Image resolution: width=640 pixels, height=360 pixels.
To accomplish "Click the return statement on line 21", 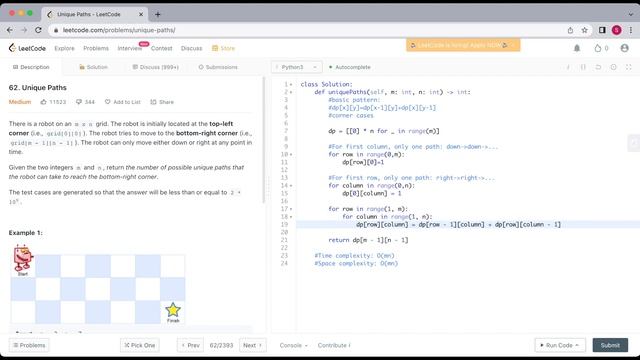I will coord(368,240).
